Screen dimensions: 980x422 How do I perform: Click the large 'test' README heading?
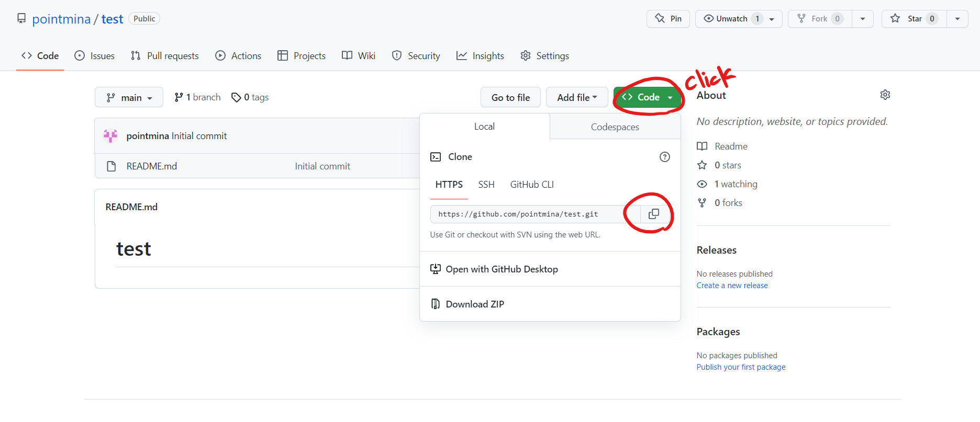[133, 249]
